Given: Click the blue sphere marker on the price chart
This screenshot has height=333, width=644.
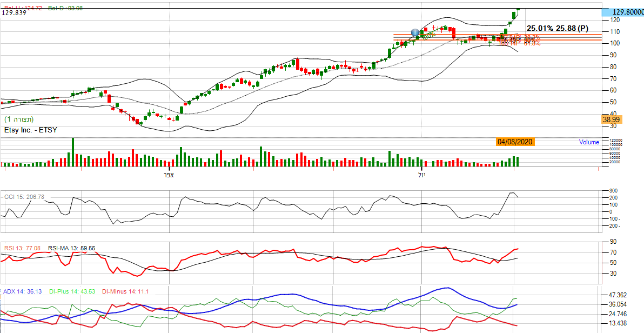Looking at the screenshot, I should pos(415,33).
